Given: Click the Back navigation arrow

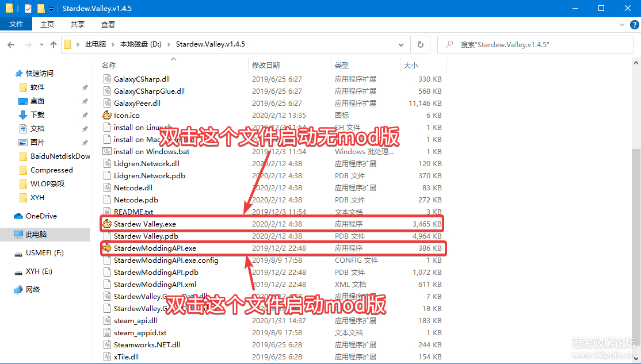Looking at the screenshot, I should pyautogui.click(x=11, y=44).
